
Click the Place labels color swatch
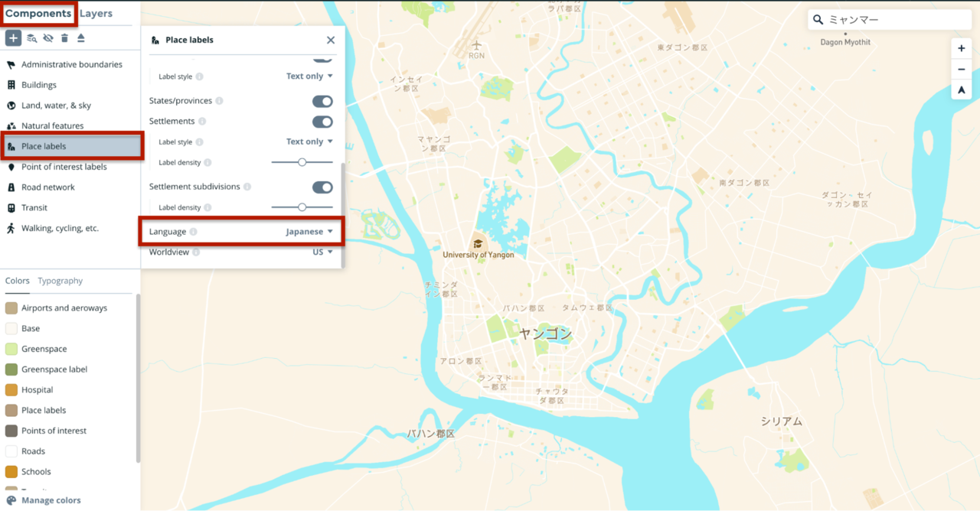(x=11, y=411)
